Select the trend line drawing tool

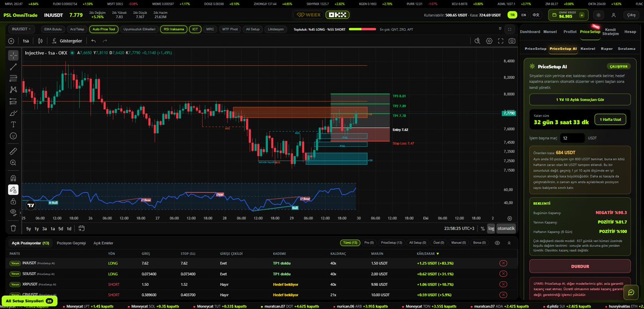(13, 66)
